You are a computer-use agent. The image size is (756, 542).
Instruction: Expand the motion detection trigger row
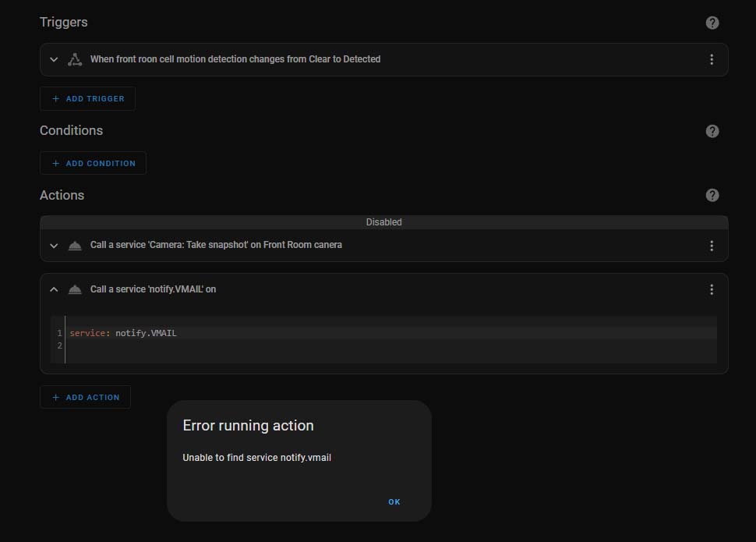click(54, 59)
